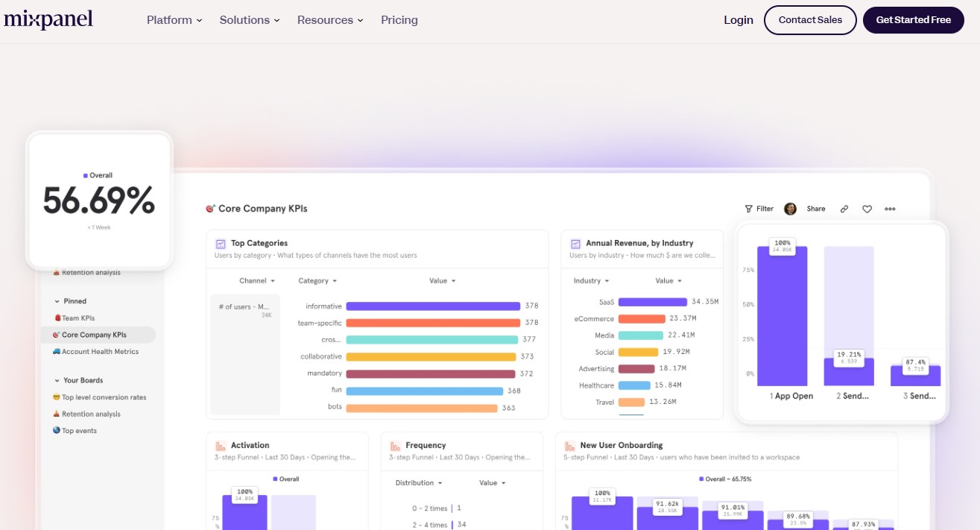Click the 1 App Open funnel bar
The image size is (980, 530).
tap(782, 316)
